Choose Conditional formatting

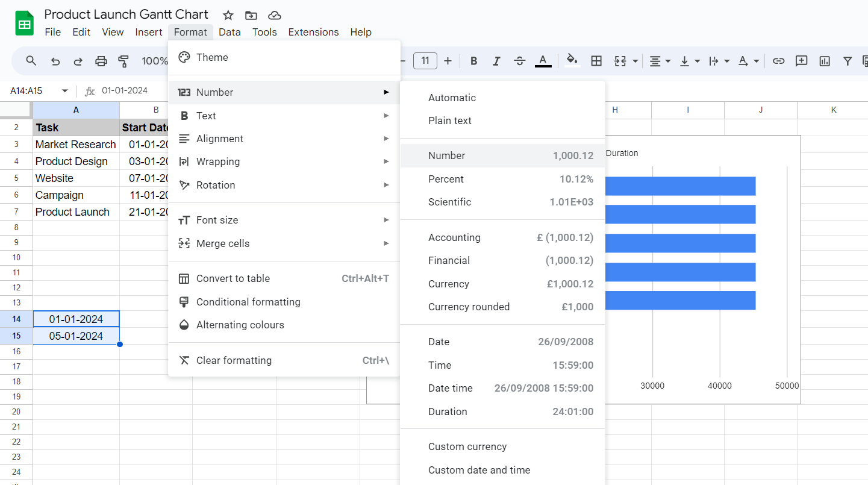click(249, 302)
